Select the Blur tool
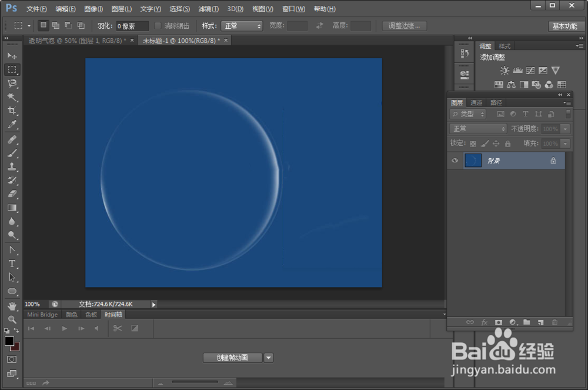Viewport: 588px width, 390px height. [12, 221]
